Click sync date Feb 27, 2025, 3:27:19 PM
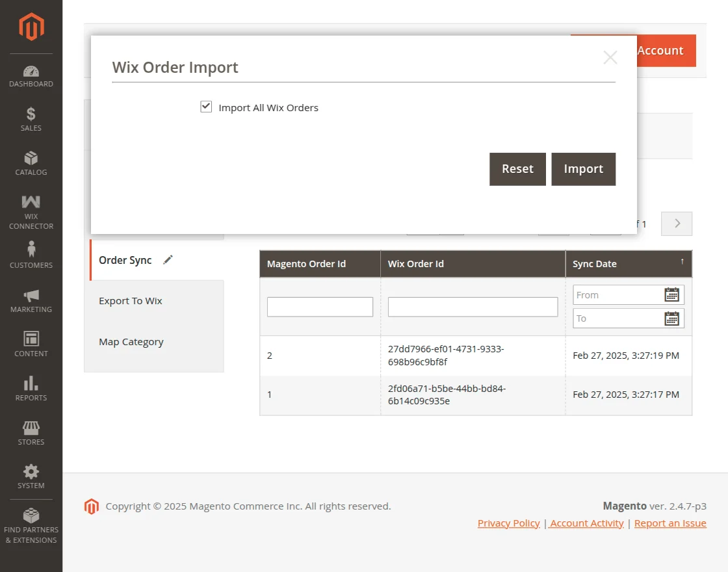The width and height of the screenshot is (728, 572). point(626,356)
